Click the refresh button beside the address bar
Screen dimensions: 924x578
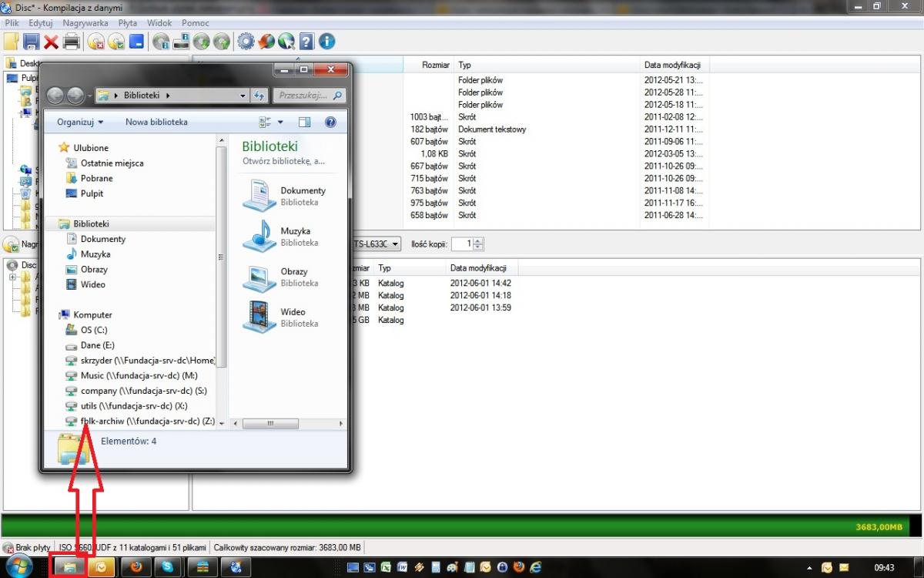coord(259,96)
